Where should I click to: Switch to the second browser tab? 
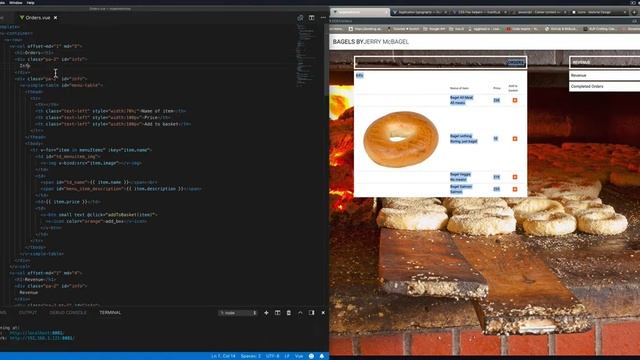click(x=420, y=12)
